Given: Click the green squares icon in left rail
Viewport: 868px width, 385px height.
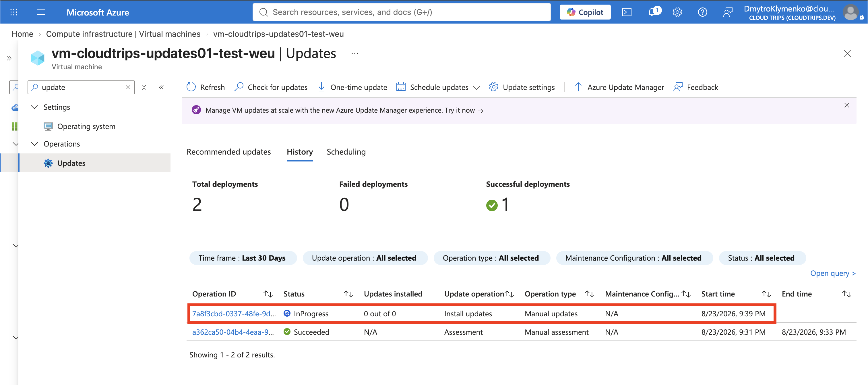Looking at the screenshot, I should (x=15, y=126).
